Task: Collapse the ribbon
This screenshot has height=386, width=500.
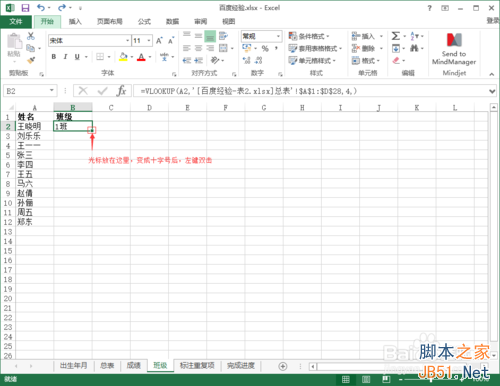Action: [492, 74]
